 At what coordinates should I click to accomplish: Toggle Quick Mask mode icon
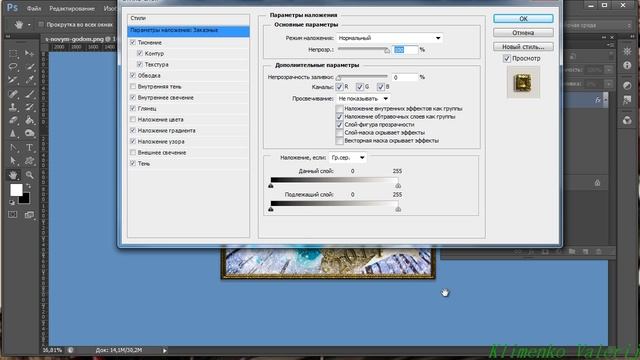[x=13, y=215]
